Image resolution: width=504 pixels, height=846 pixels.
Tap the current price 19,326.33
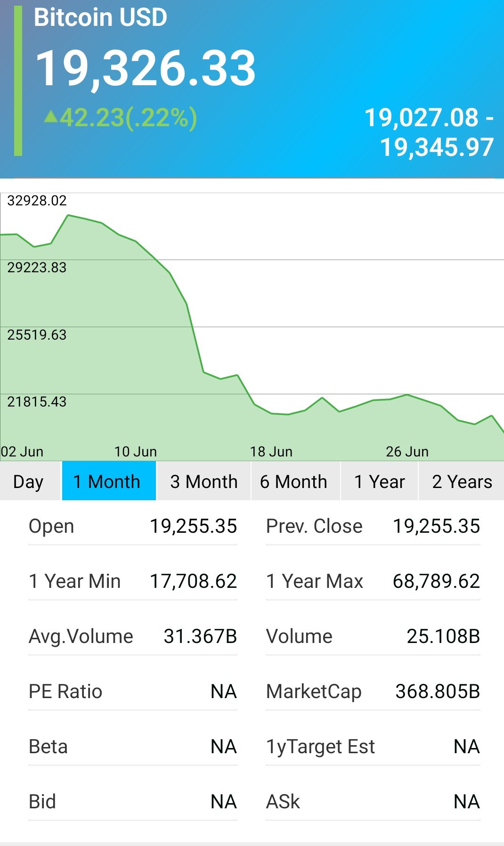[x=146, y=69]
